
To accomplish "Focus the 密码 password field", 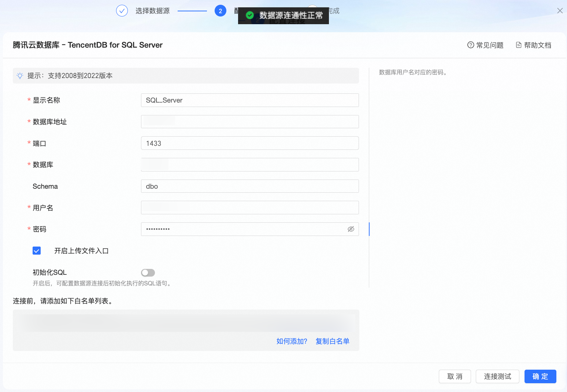I will (250, 229).
